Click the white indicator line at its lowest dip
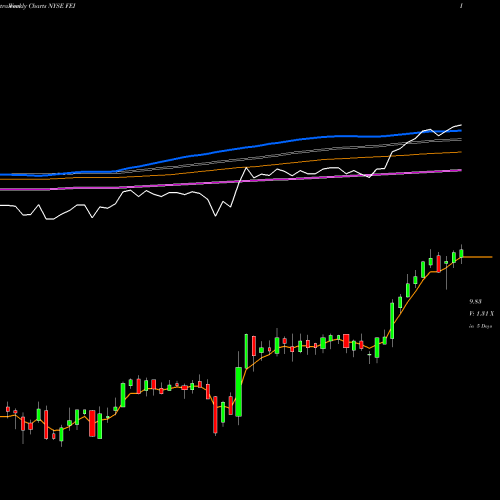This screenshot has height=500, width=500. click(50, 219)
